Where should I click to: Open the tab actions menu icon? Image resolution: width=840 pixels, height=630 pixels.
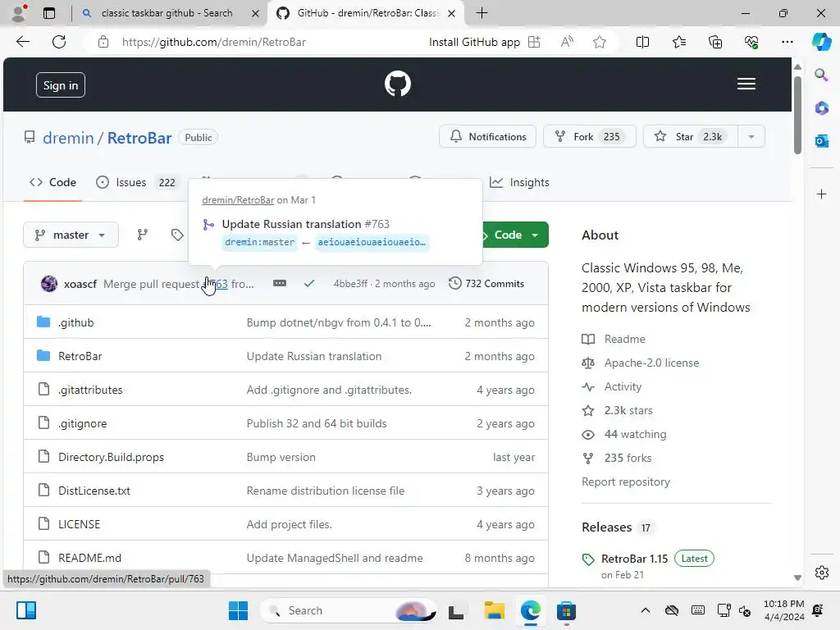pyautogui.click(x=48, y=13)
